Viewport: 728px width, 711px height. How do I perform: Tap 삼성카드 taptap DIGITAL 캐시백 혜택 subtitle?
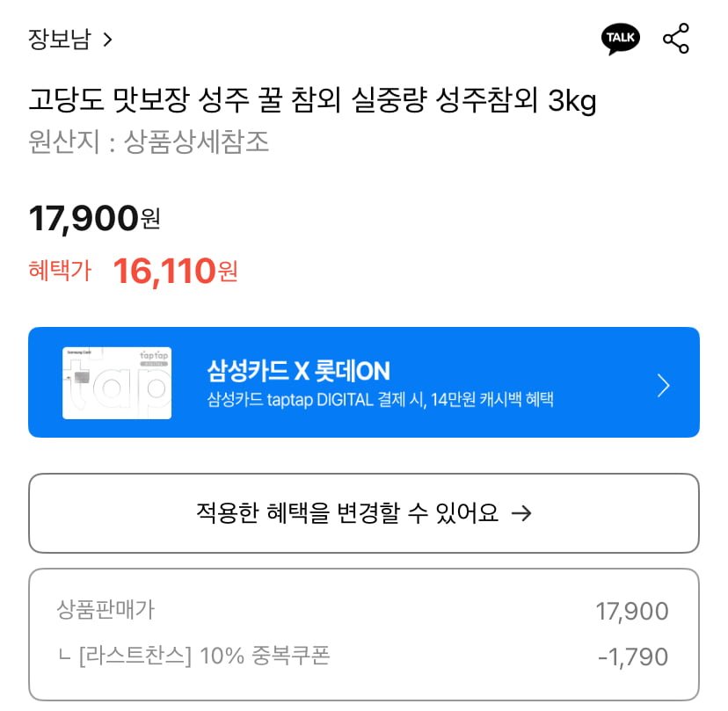tap(380, 400)
